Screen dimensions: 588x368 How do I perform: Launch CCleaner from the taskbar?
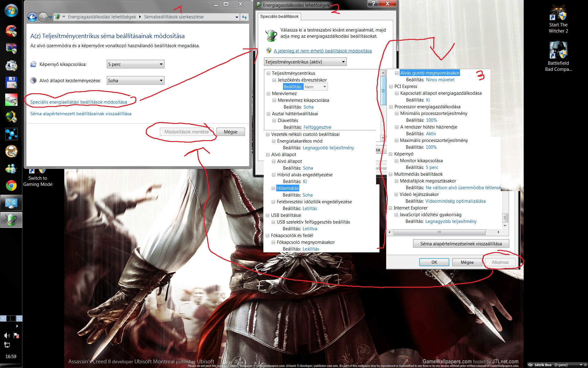click(x=11, y=31)
